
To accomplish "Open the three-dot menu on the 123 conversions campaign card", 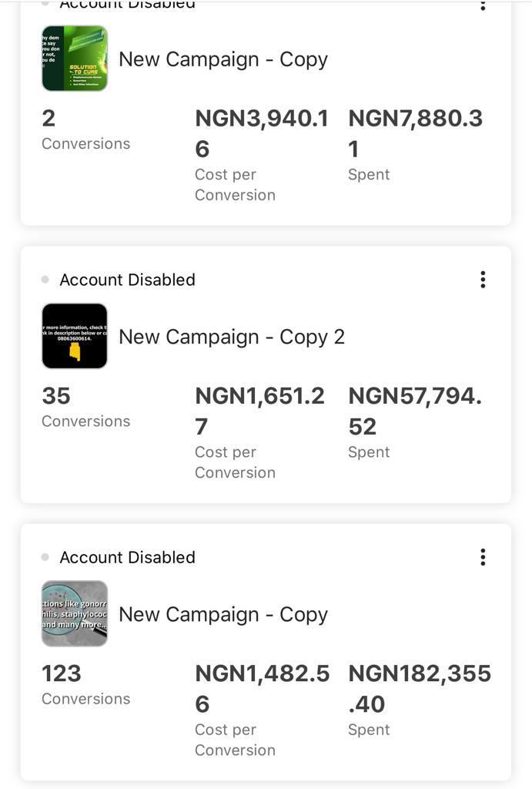I will (483, 557).
